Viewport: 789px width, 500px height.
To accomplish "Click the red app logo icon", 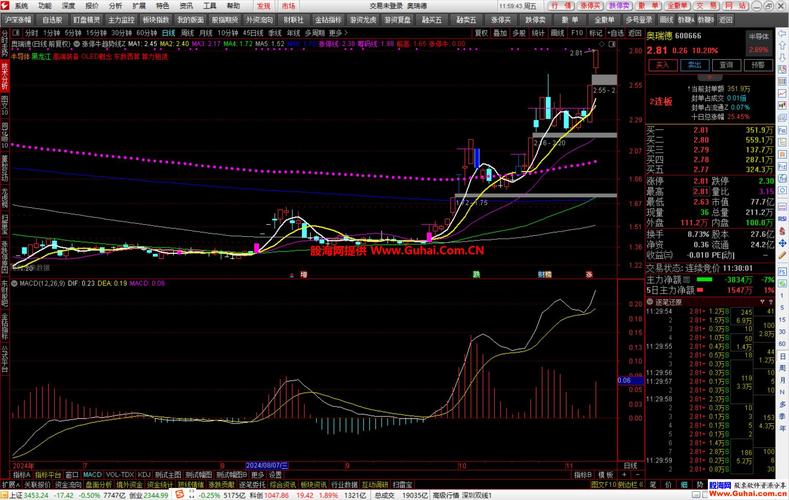I will 5,6.
